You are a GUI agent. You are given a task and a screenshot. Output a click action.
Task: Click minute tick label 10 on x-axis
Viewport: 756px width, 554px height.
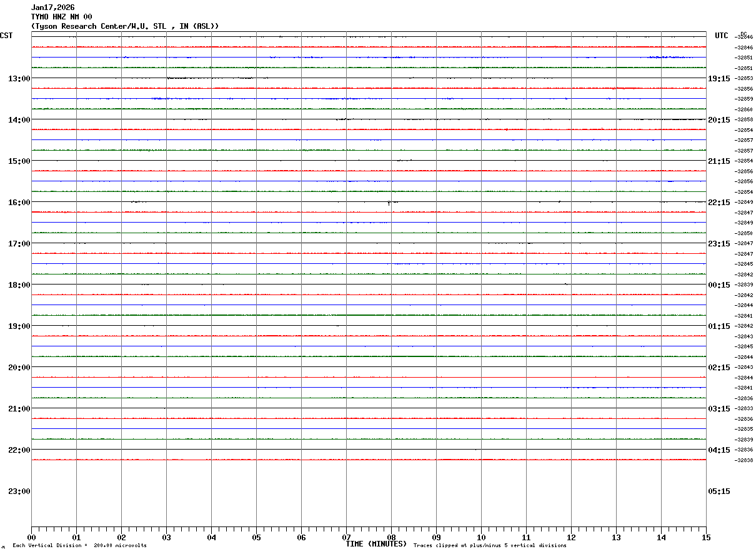point(481,538)
